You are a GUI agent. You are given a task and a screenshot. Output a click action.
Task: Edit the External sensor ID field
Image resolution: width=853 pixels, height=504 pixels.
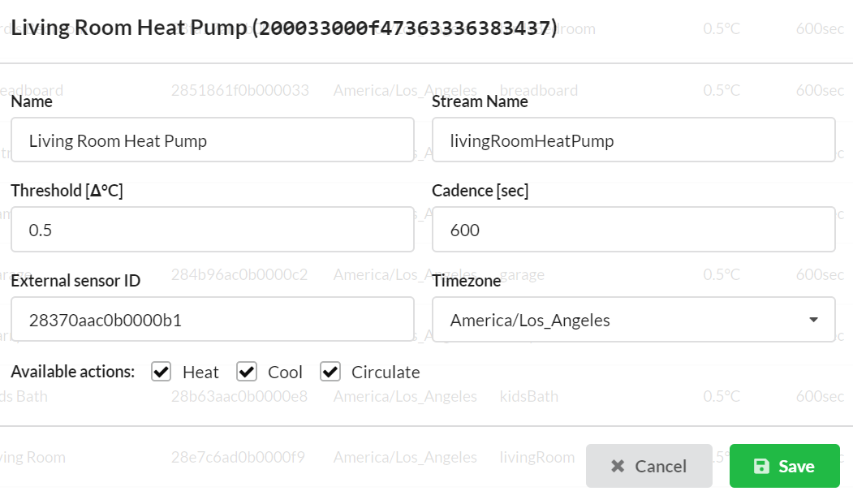212,320
